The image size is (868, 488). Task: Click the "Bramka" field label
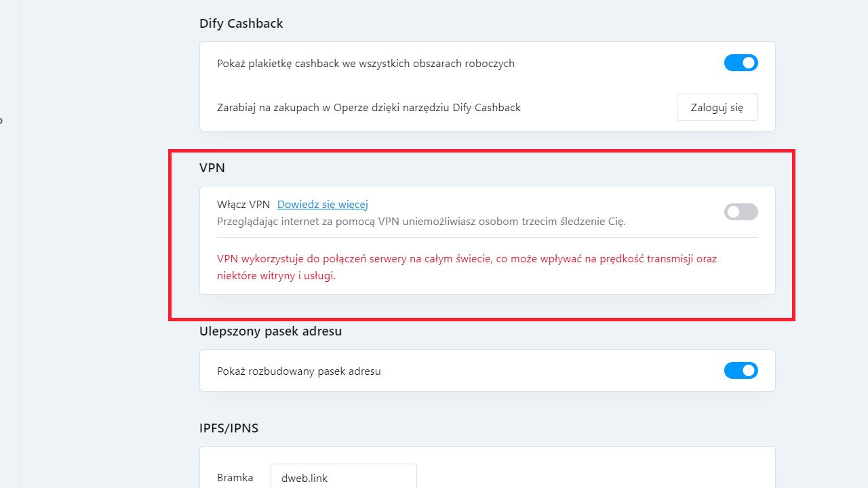[x=234, y=477]
